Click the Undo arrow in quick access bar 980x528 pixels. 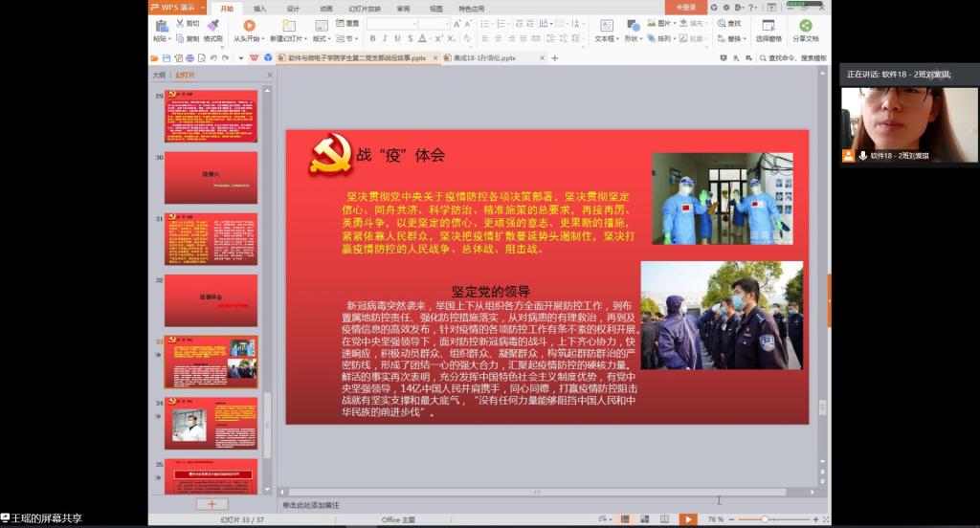pos(212,57)
